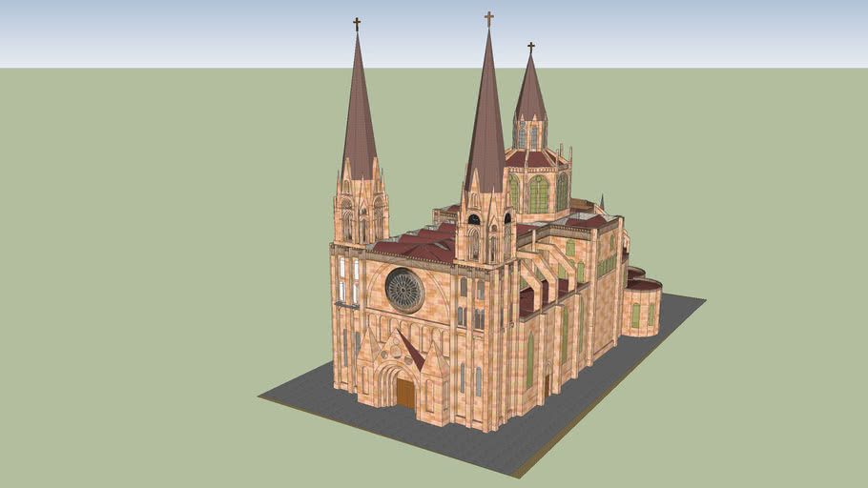The image size is (868, 488).
Task: Select the cross atop the tallest middle spire
Action: [x=488, y=19]
